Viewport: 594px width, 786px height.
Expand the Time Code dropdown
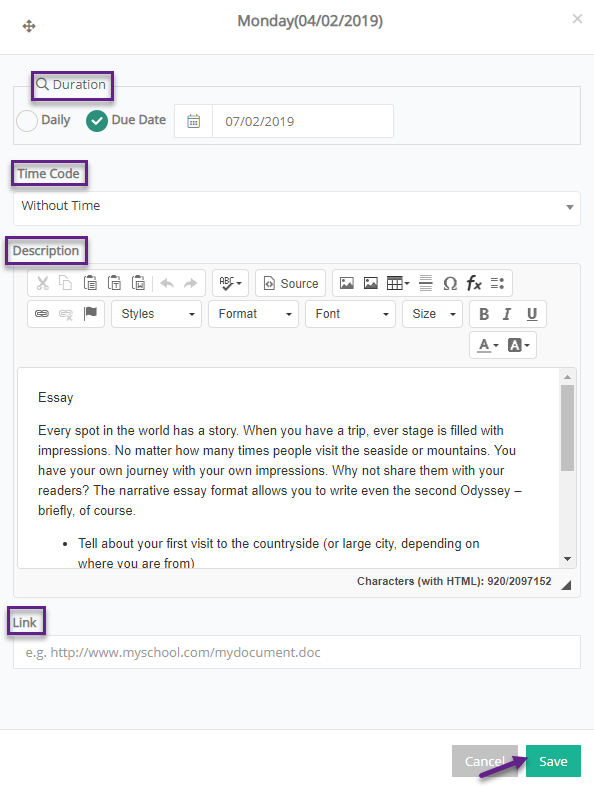click(297, 207)
